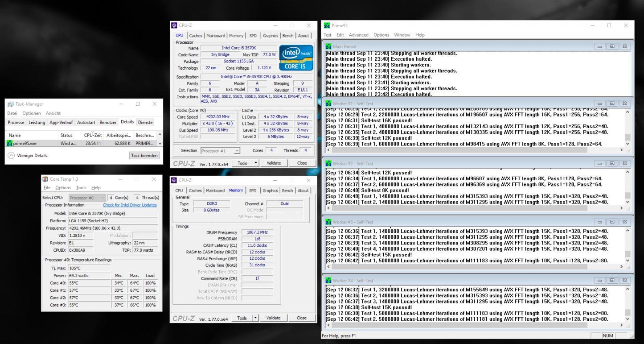Click the prime95.exe process icon in Task-Manager
The width and height of the screenshot is (644, 344).
[9, 143]
